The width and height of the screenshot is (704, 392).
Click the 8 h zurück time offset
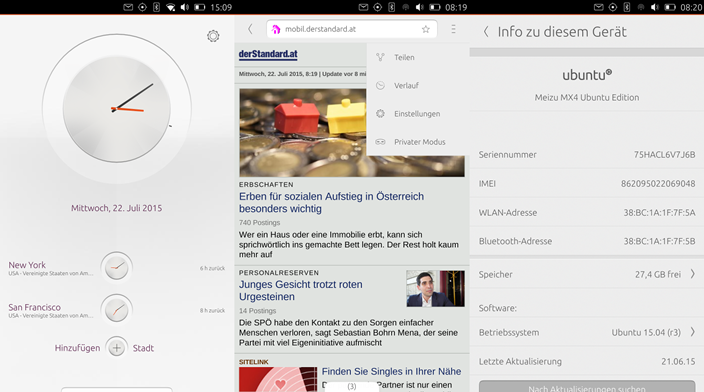212,310
